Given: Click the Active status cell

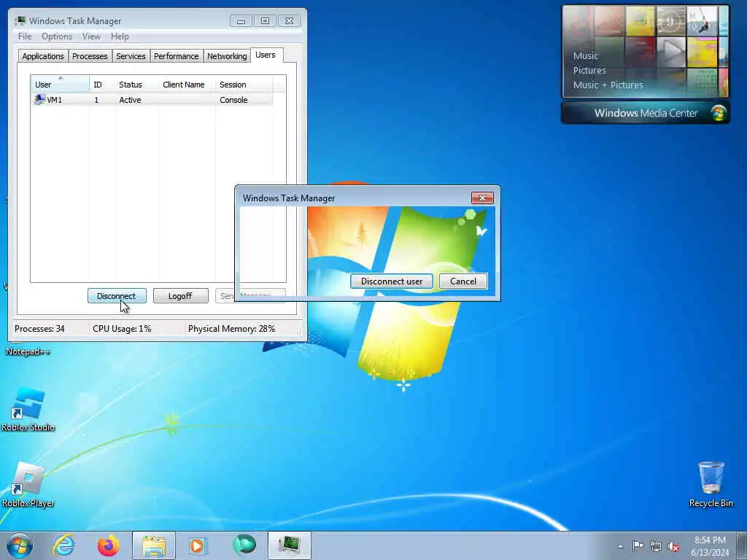Looking at the screenshot, I should (130, 100).
